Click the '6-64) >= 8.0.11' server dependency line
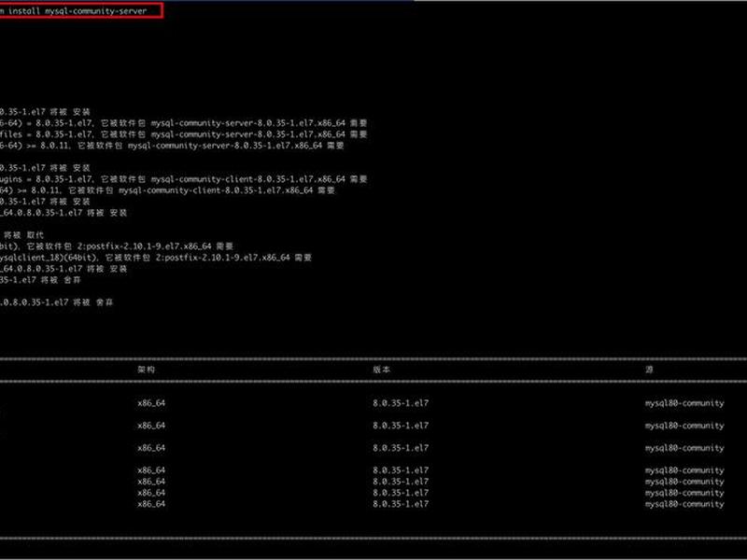Viewport: 747px width, 560px height. point(172,146)
